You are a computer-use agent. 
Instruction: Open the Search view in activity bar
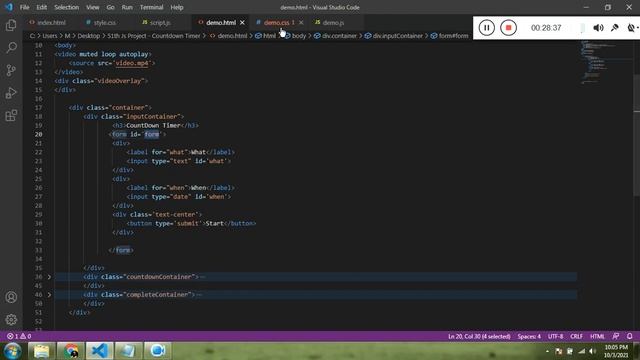point(11,47)
